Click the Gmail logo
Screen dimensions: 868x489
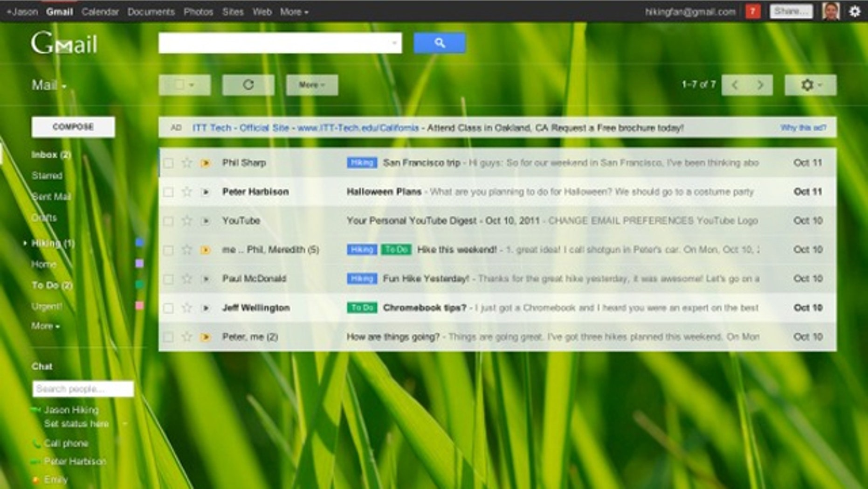(64, 43)
